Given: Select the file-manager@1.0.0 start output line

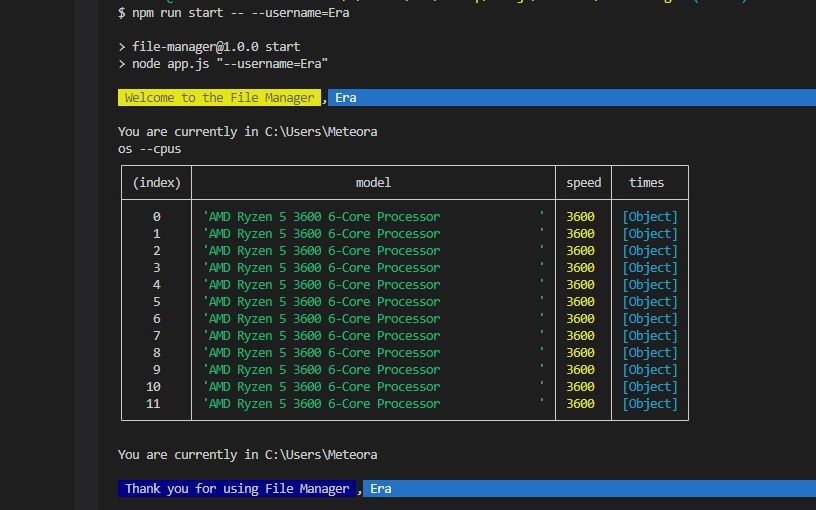Looking at the screenshot, I should tap(209, 46).
